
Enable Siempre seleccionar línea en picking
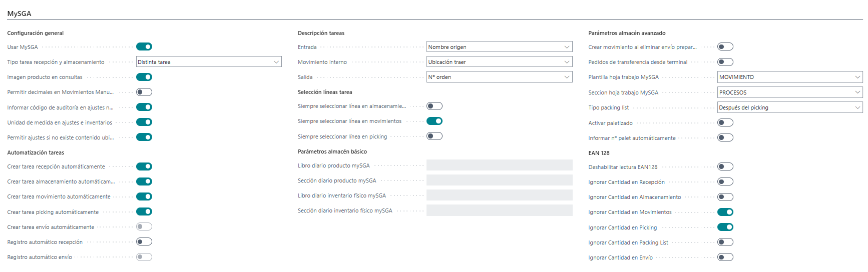coord(435,136)
